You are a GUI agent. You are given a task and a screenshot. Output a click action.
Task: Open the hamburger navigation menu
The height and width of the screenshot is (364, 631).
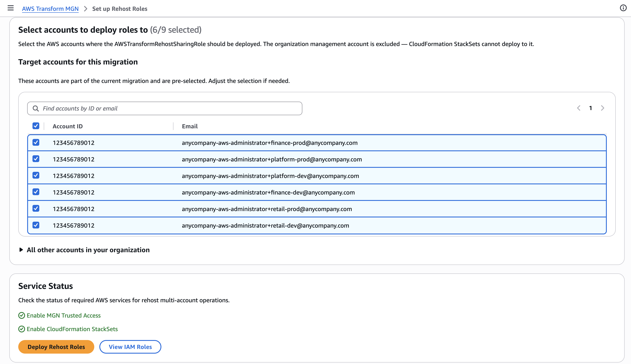tap(10, 8)
